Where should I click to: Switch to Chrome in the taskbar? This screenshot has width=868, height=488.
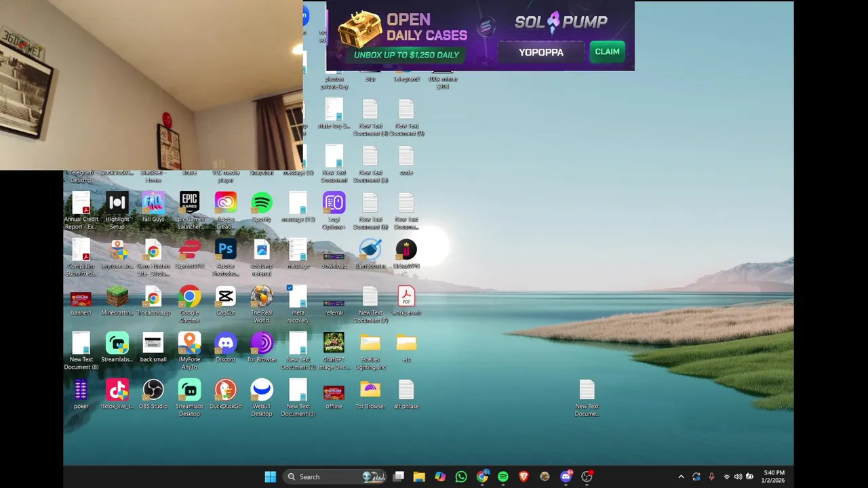[x=482, y=476]
